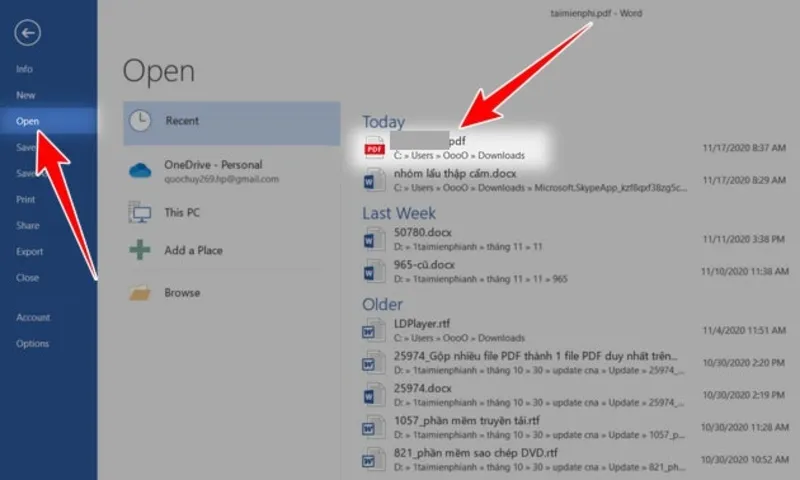Open the Info menu item

pyautogui.click(x=24, y=69)
